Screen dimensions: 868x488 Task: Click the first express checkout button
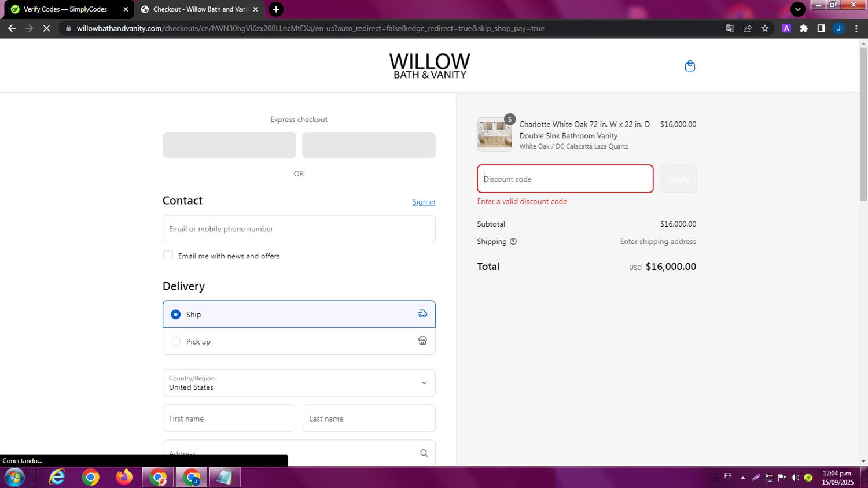[x=229, y=145]
